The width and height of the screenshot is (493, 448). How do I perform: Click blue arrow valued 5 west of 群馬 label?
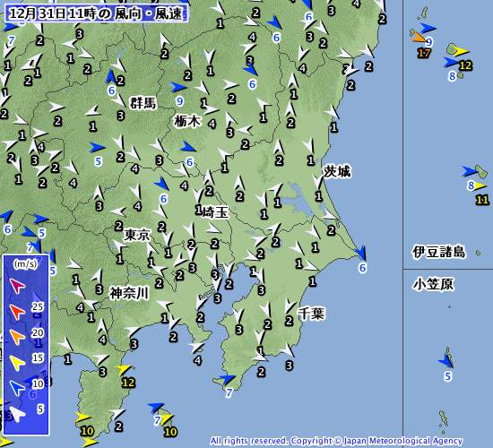click(97, 148)
